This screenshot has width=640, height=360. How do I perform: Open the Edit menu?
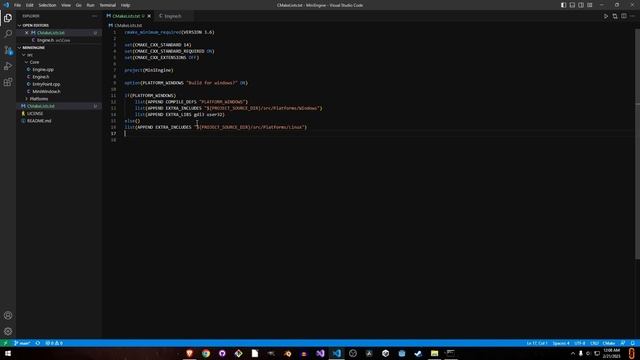(29, 5)
